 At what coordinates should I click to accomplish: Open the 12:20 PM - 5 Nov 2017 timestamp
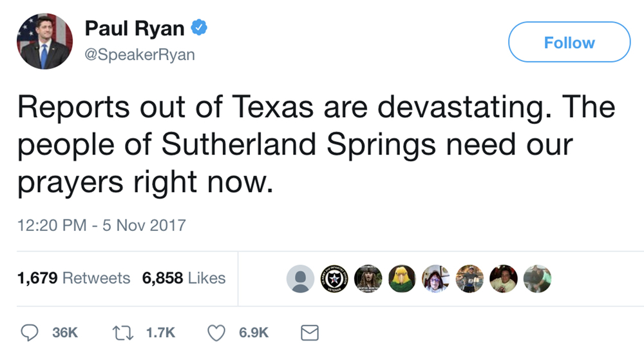(x=102, y=225)
